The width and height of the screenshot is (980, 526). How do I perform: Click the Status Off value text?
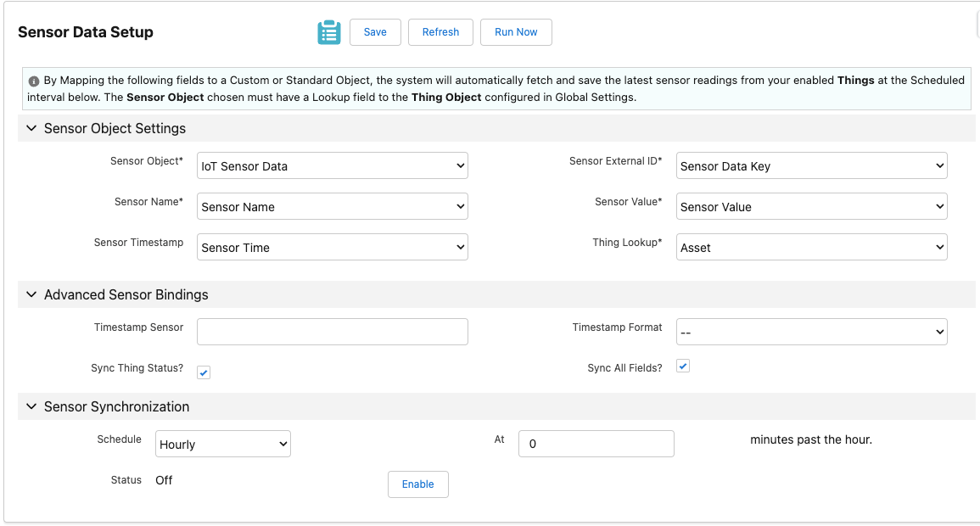[x=164, y=480]
